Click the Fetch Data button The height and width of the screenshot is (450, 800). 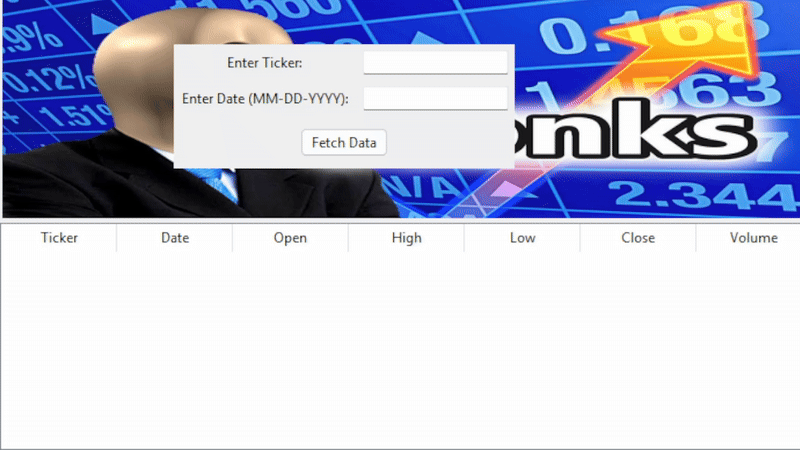click(x=344, y=142)
